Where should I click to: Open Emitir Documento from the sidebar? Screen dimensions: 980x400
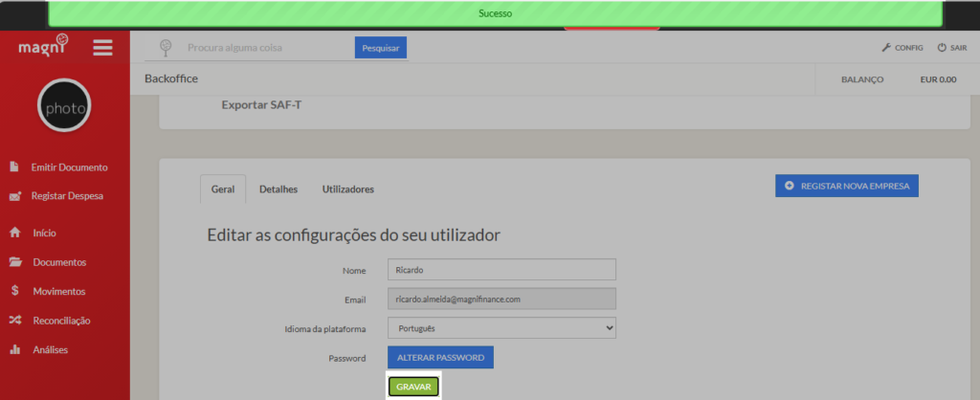(68, 167)
